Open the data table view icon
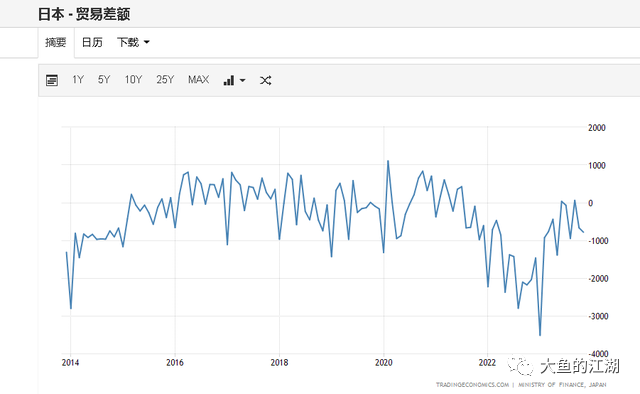This screenshot has height=394, width=640. click(52, 80)
